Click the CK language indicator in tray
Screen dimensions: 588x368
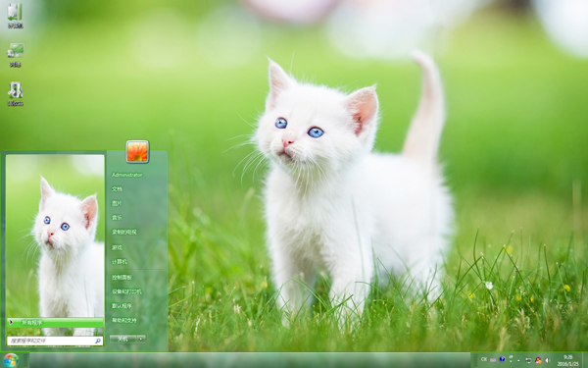484,359
